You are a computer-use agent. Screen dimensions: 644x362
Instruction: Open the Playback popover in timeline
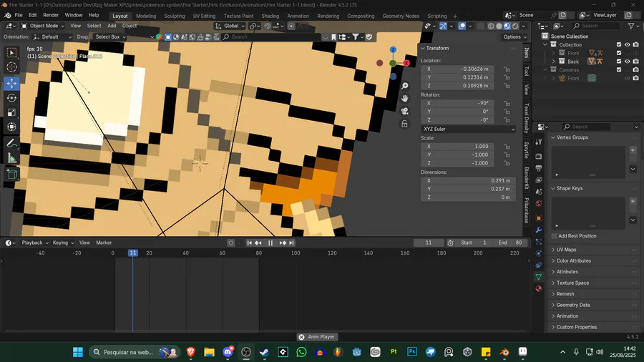(x=35, y=243)
